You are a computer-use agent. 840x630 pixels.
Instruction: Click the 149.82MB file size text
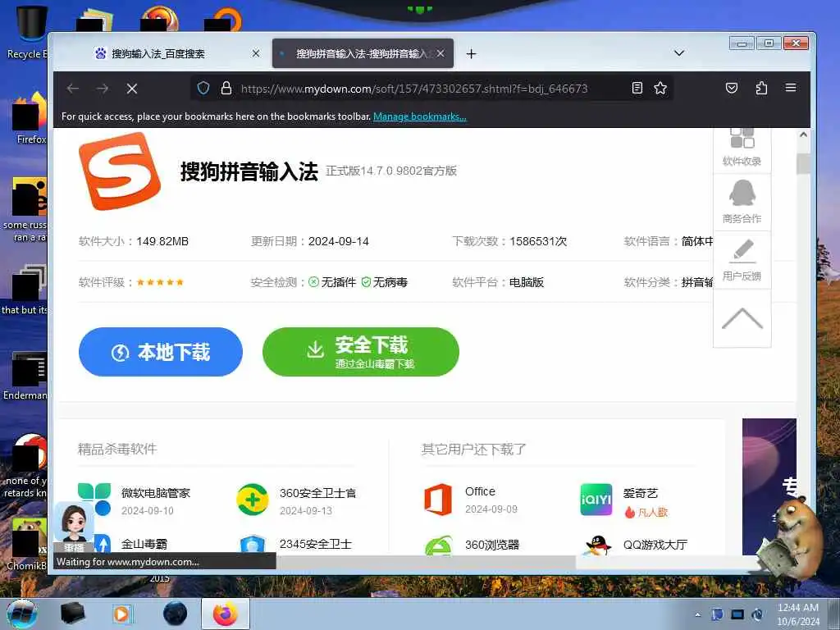[162, 242]
